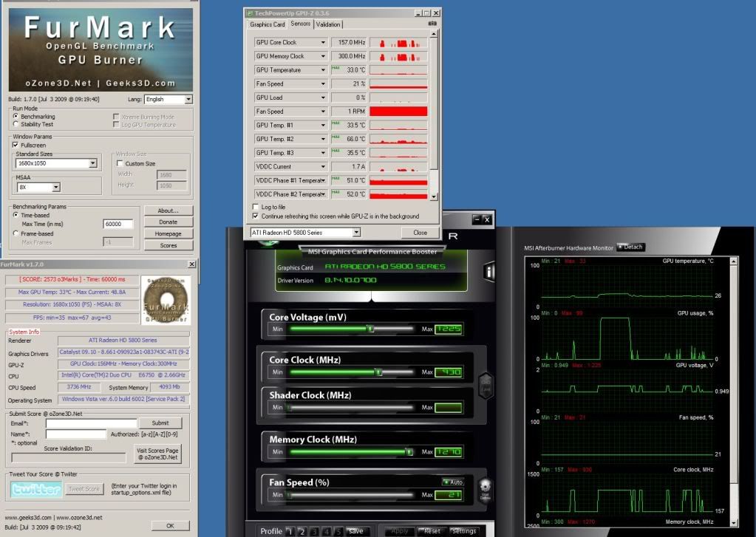The height and width of the screenshot is (537, 756).
Task: Click the Tweet Score button
Action: click(84, 489)
